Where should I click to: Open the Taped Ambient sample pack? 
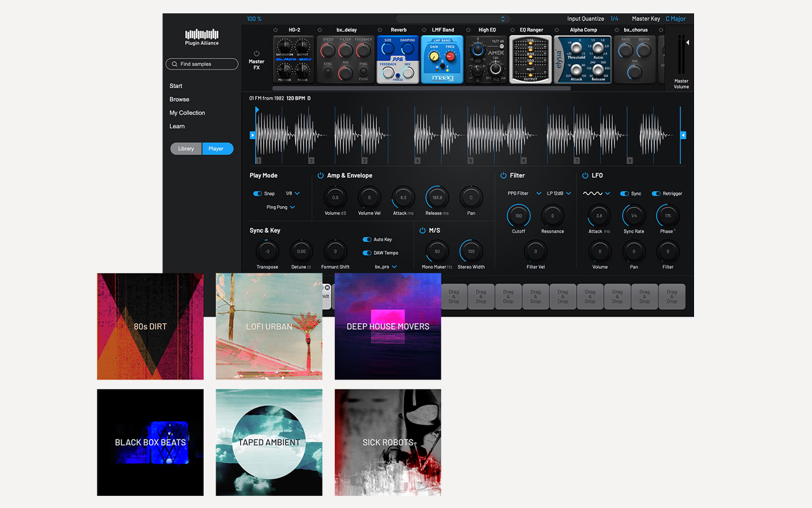click(x=268, y=442)
